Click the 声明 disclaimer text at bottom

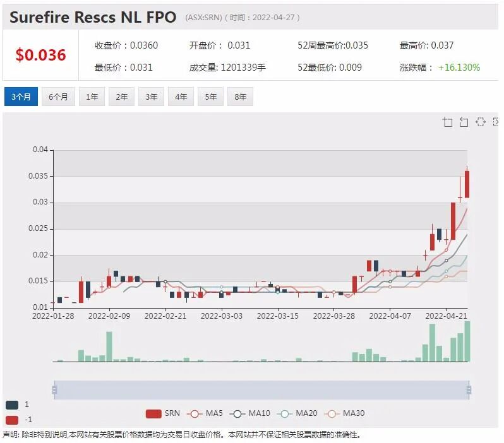point(182,435)
